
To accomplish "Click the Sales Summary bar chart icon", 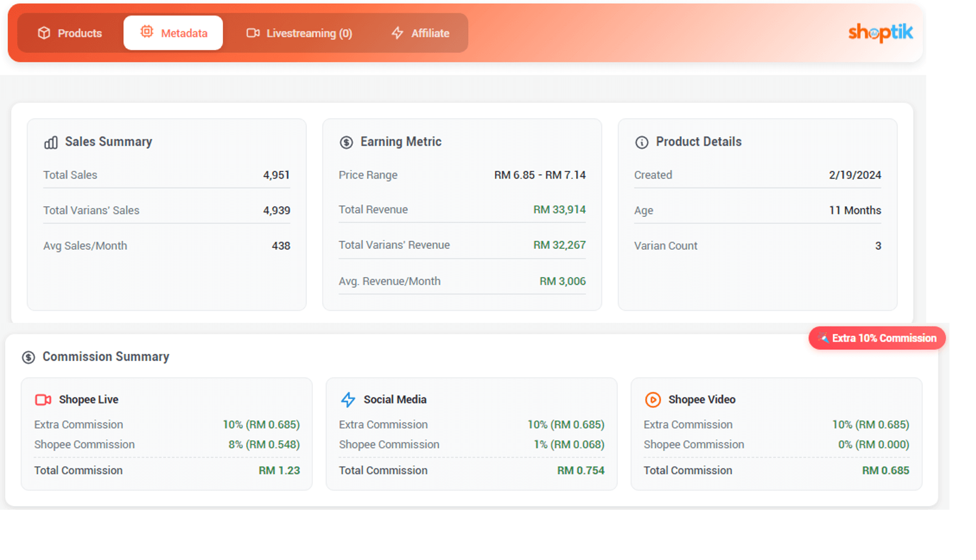I will pos(51,143).
